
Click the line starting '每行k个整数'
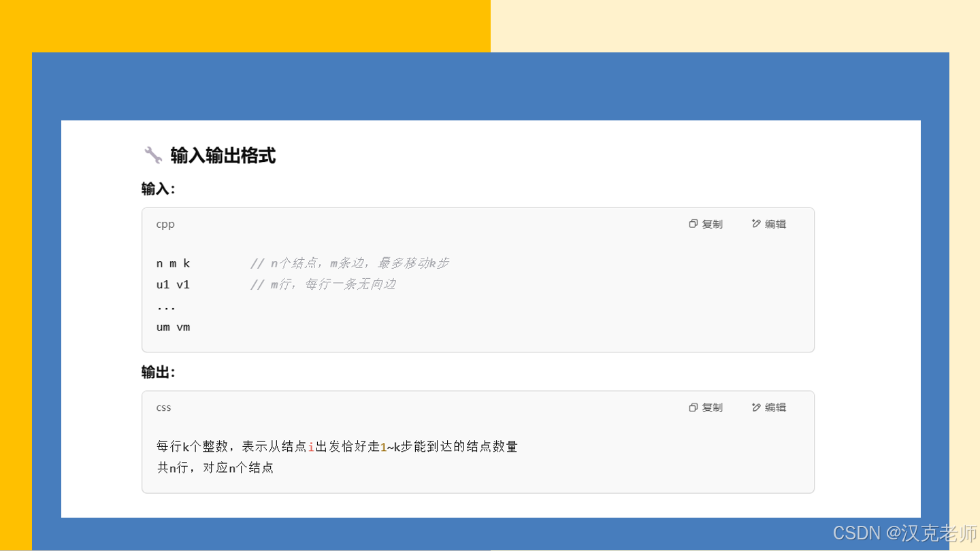337,446
